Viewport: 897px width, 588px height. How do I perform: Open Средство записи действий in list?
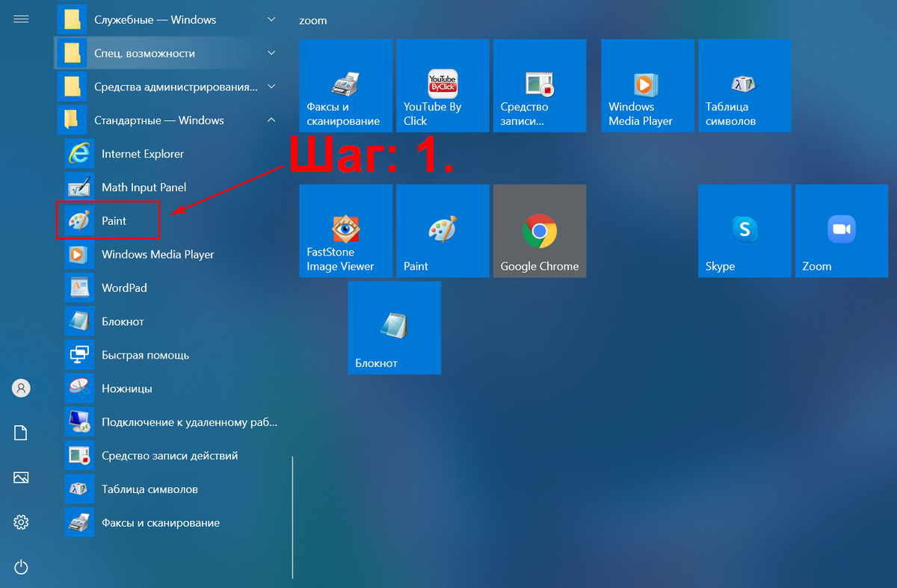pos(170,456)
